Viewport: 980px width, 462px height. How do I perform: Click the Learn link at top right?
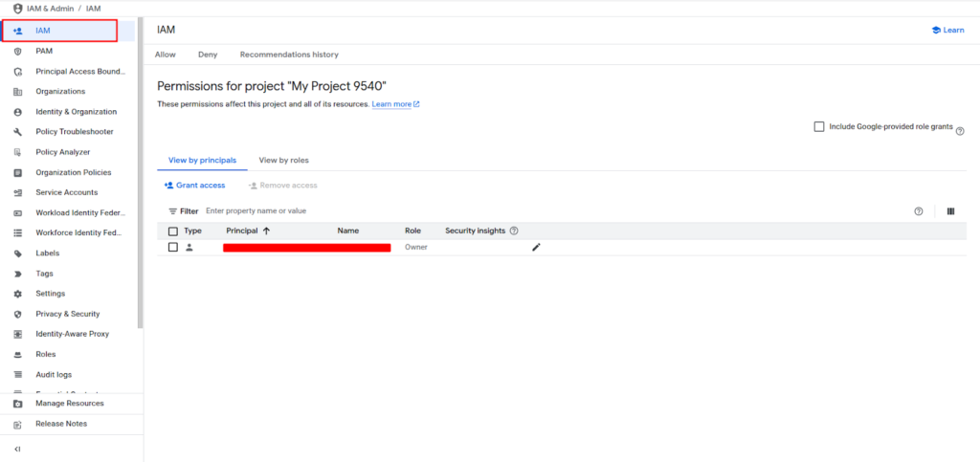(x=947, y=30)
